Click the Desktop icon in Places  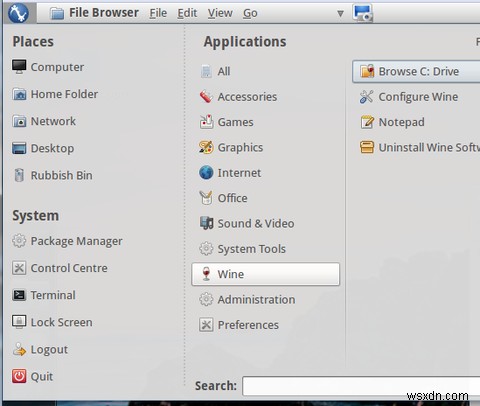point(19,148)
